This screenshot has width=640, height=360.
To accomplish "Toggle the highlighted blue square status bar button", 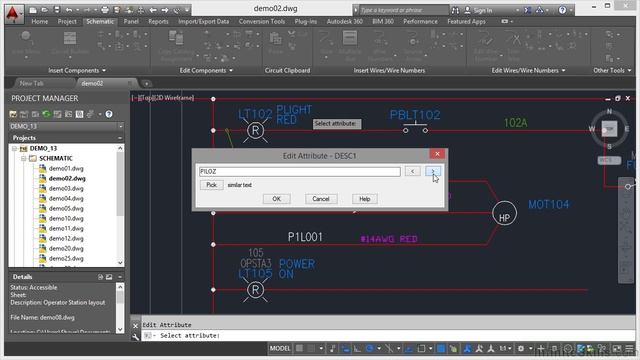I will pyautogui.click(x=441, y=349).
